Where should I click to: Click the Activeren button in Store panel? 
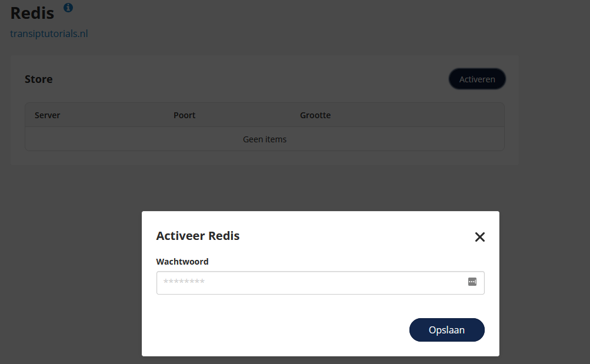tap(476, 79)
